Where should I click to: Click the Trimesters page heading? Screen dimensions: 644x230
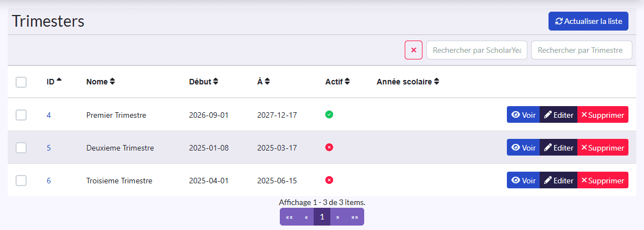coord(48,21)
